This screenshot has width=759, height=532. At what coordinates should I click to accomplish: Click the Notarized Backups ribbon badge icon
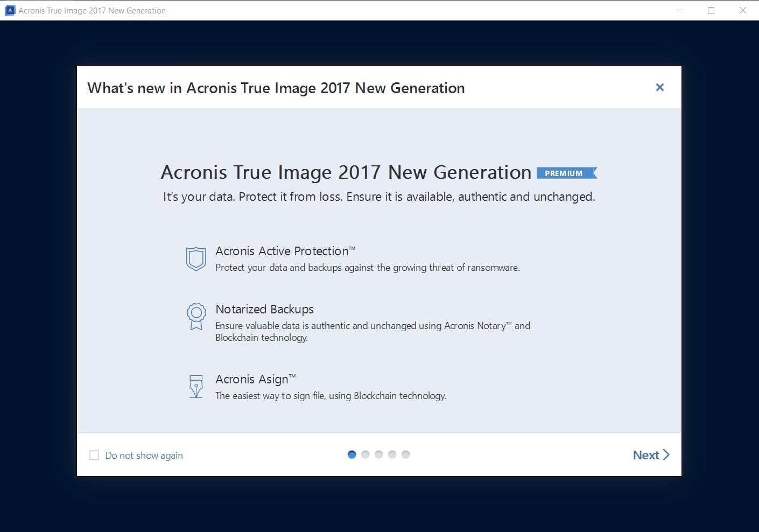(x=196, y=316)
